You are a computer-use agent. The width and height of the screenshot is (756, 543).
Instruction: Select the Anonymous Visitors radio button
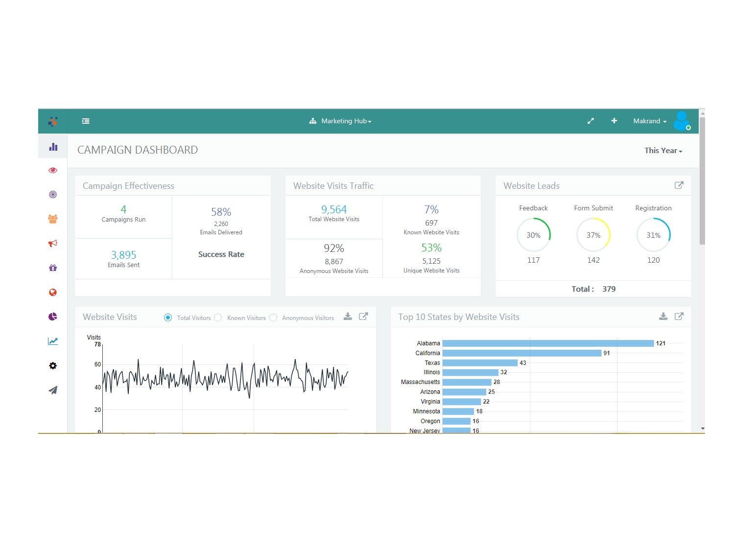point(273,317)
